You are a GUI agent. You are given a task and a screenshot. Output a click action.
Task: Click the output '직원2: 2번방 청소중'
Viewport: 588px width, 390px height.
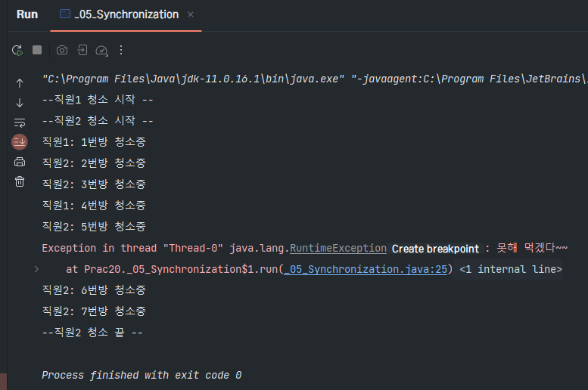[x=94, y=163]
